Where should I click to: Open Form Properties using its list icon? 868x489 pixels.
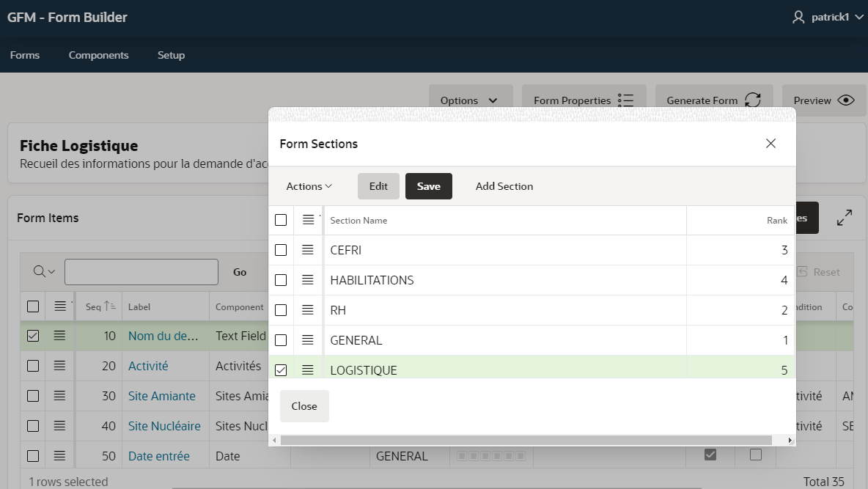tap(627, 100)
